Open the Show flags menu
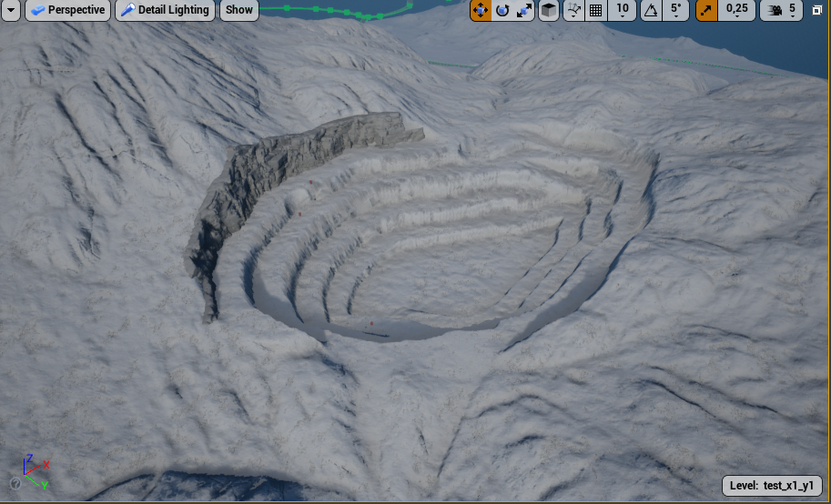Screen dimensions: 831x504 [239, 10]
